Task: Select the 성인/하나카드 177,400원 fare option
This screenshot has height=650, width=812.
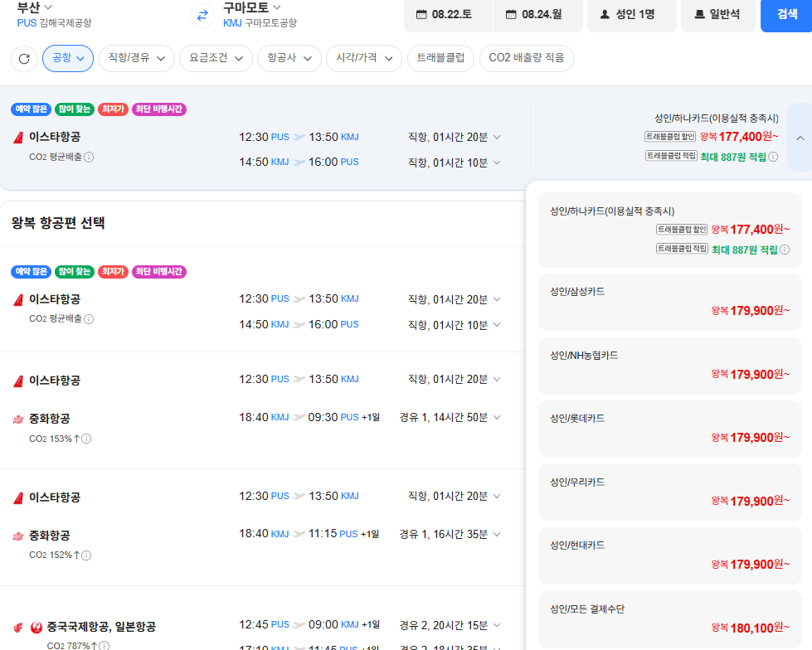Action: tap(670, 230)
